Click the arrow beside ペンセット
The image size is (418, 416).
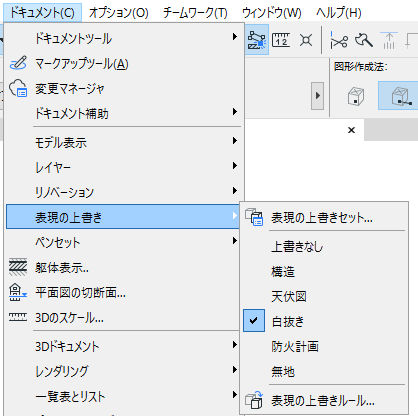235,240
